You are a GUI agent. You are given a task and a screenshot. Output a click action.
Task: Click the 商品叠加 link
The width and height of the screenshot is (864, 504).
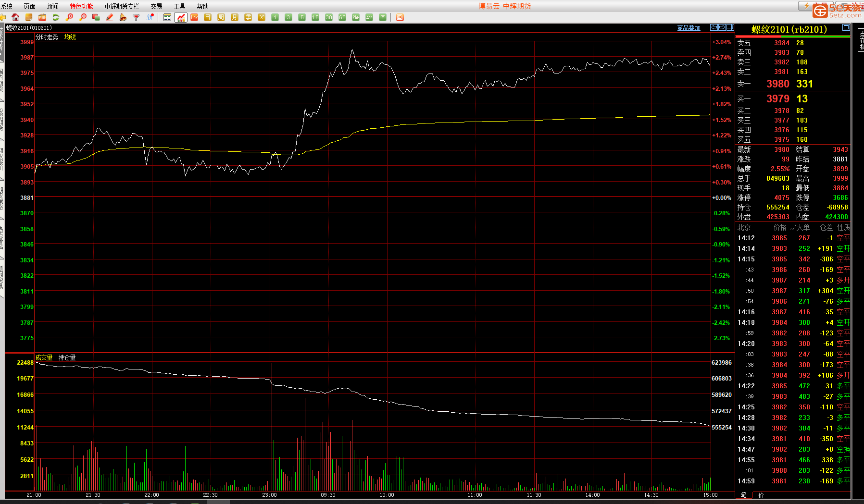pos(689,28)
